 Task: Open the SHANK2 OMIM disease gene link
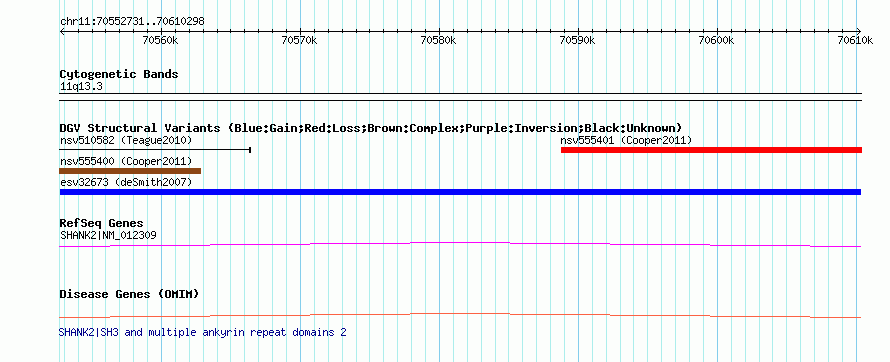click(x=202, y=332)
